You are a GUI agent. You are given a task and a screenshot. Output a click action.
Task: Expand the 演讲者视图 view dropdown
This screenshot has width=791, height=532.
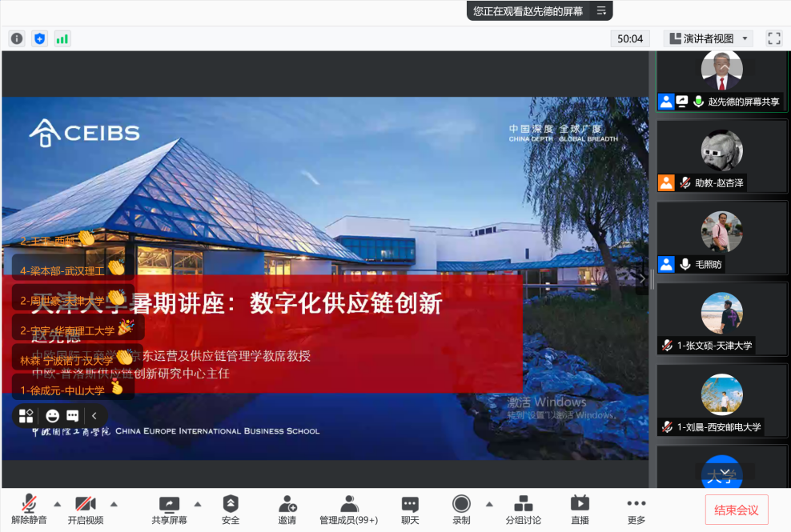tap(708, 38)
